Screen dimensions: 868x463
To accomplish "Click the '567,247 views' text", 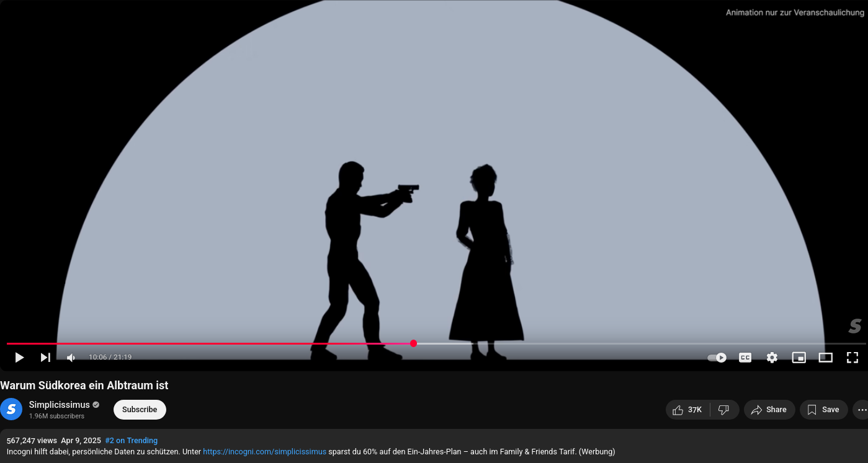I will (32, 441).
